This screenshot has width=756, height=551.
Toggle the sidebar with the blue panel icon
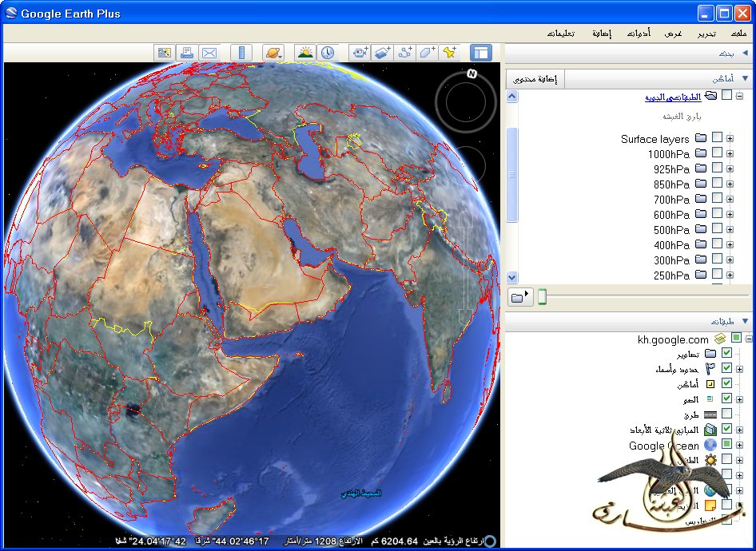coord(481,53)
